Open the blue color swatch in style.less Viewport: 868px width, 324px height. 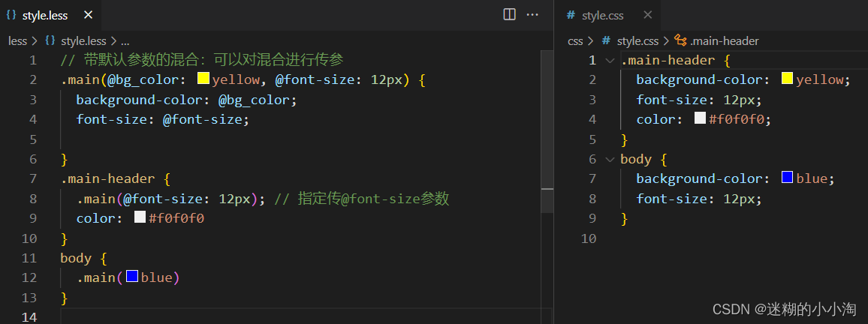[x=131, y=277]
